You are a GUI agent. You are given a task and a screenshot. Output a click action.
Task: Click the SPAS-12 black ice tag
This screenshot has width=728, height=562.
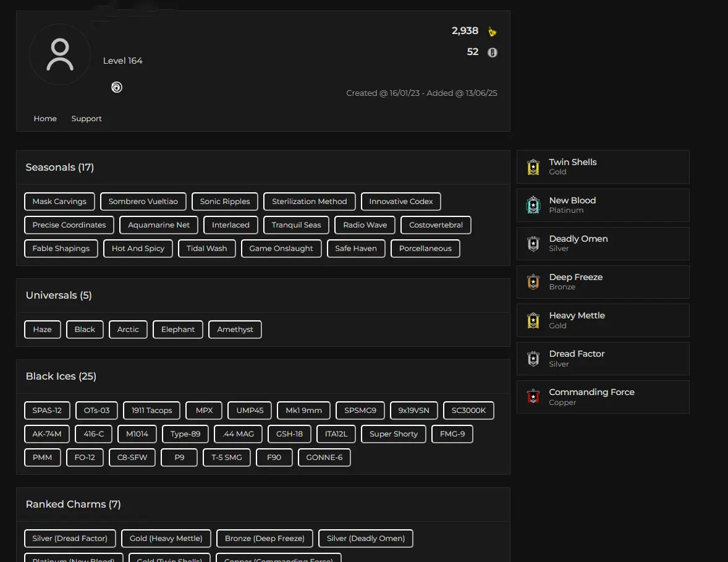coord(47,411)
